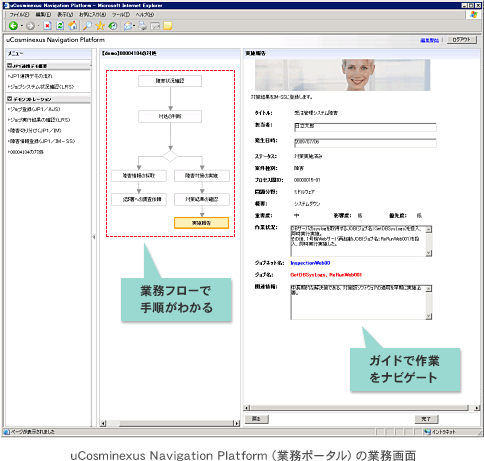
Task: Collapse the デモンストレーション menu section
Action: 10,99
